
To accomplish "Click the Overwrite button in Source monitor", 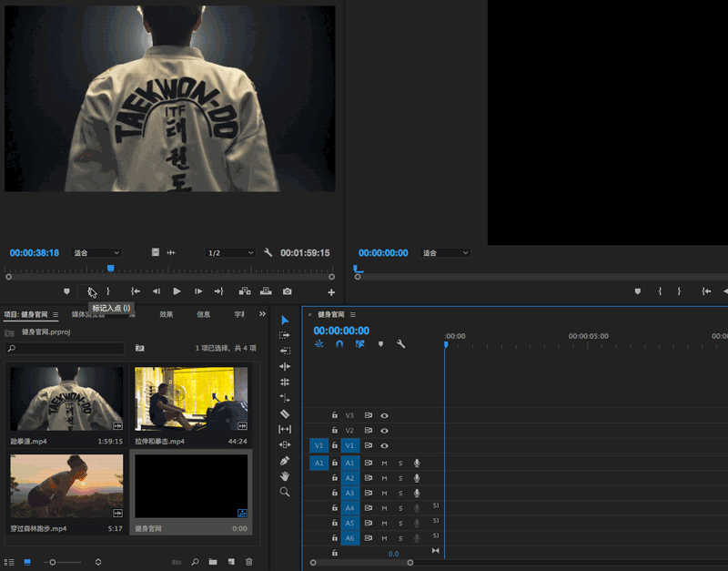I will [x=266, y=291].
